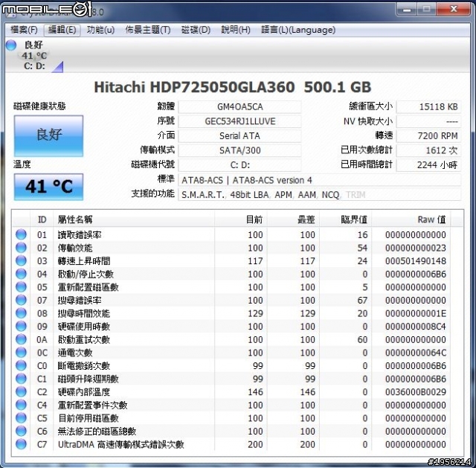Click status icon for UltraDMA row
476x468 pixels.
(21, 443)
